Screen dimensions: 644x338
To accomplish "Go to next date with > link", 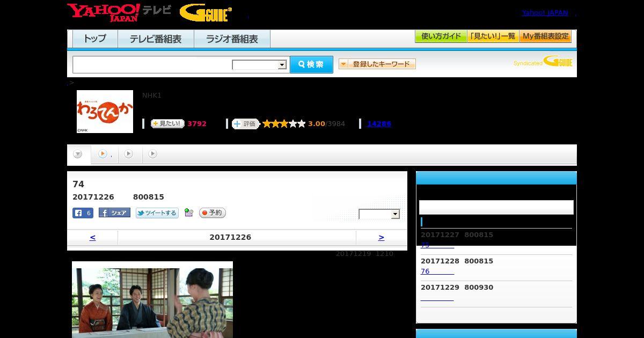I will pyautogui.click(x=381, y=237).
